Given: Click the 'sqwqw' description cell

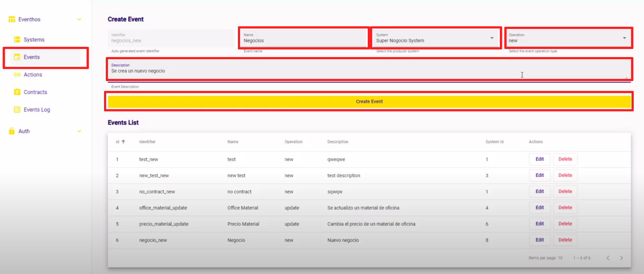Looking at the screenshot, I should tap(335, 192).
